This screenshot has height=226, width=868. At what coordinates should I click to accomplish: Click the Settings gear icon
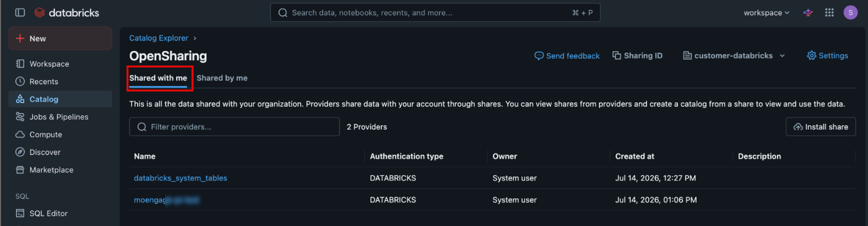point(811,55)
